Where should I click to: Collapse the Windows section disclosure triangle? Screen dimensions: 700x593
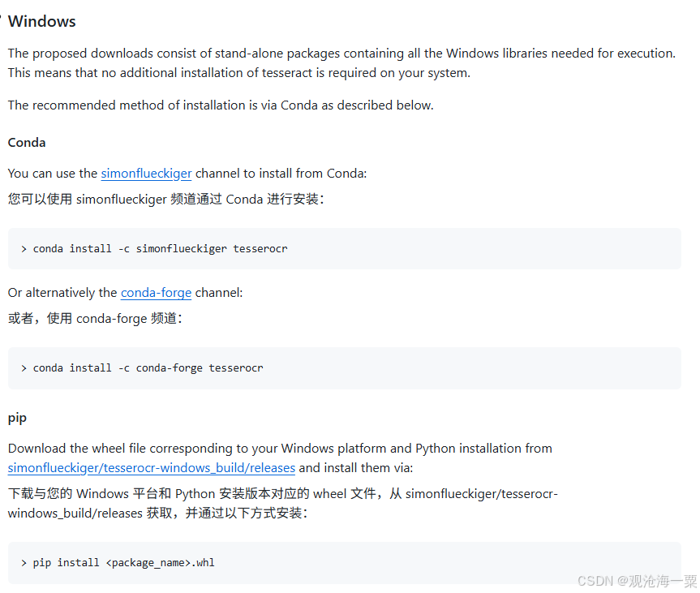point(2,16)
